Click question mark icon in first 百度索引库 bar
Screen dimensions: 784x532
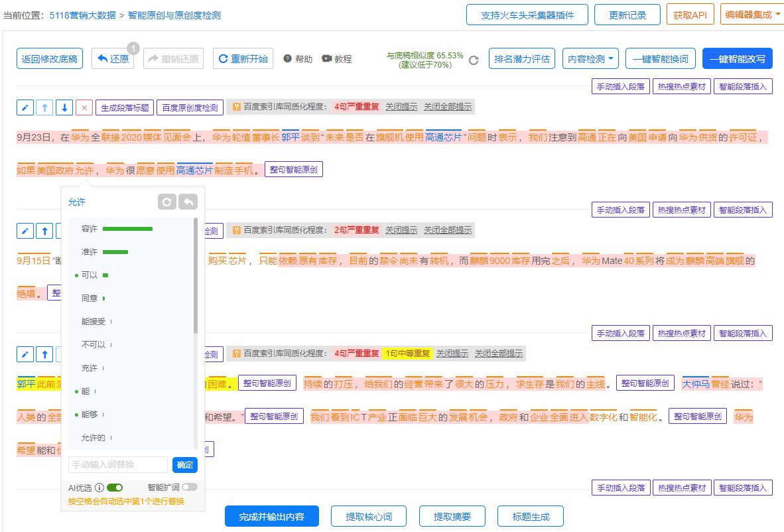click(237, 107)
